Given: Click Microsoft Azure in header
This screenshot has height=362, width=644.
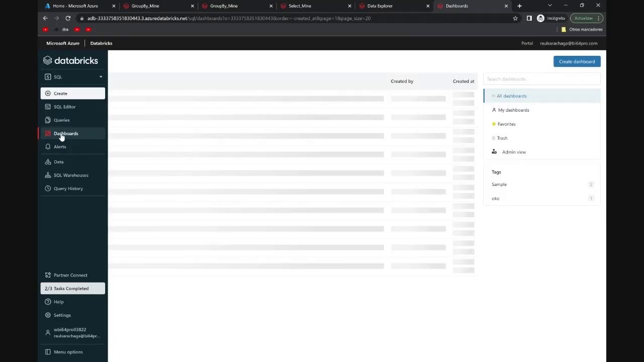Looking at the screenshot, I should (63, 43).
